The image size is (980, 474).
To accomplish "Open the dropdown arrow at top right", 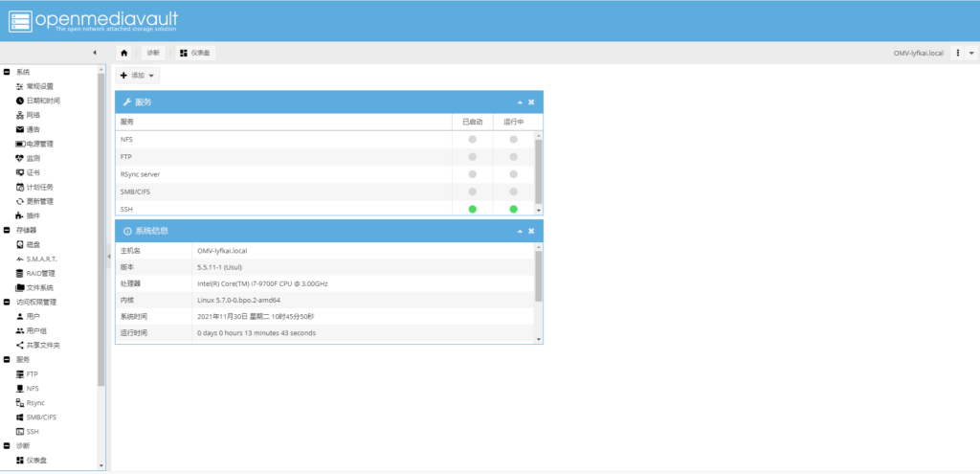I will tap(971, 53).
